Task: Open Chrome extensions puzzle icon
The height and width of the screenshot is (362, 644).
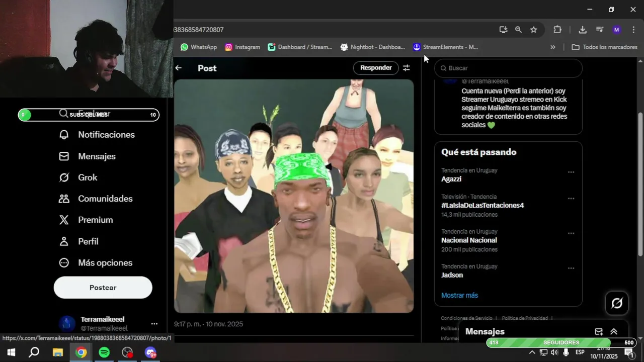Action: 557,30
